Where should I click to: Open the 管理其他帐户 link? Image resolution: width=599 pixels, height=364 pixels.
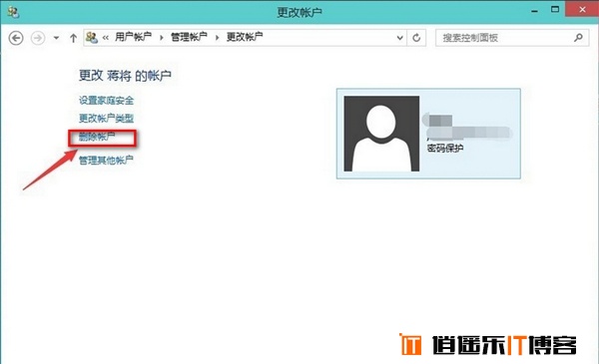106,160
